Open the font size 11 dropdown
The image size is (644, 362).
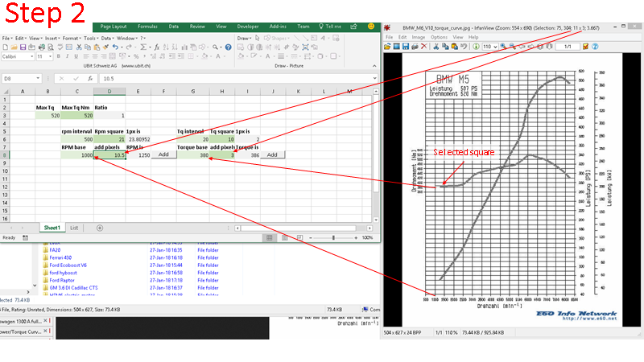coord(50,56)
